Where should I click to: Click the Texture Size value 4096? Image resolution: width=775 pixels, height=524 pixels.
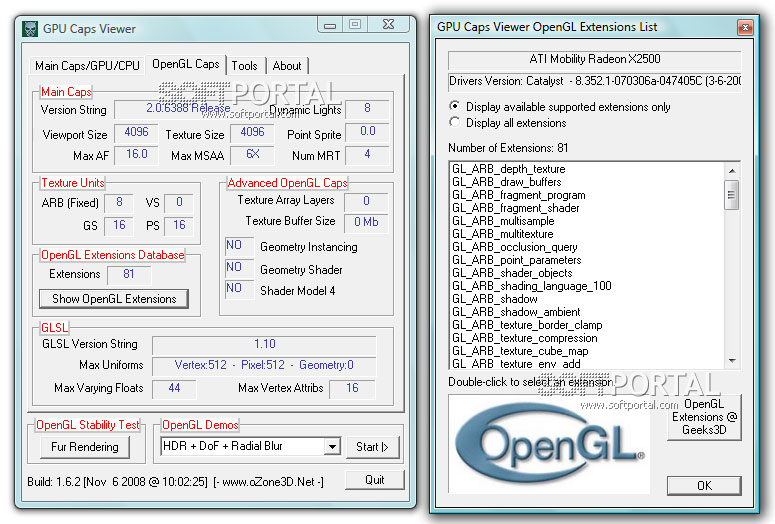(x=252, y=132)
